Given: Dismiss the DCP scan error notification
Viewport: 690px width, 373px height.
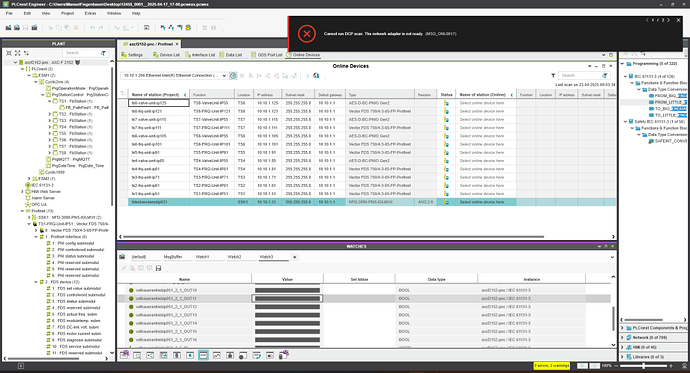Looking at the screenshot, I should [679, 20].
